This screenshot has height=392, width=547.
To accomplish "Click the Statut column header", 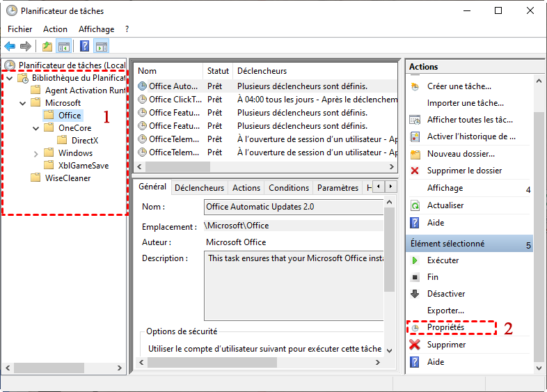I will pyautogui.click(x=218, y=71).
